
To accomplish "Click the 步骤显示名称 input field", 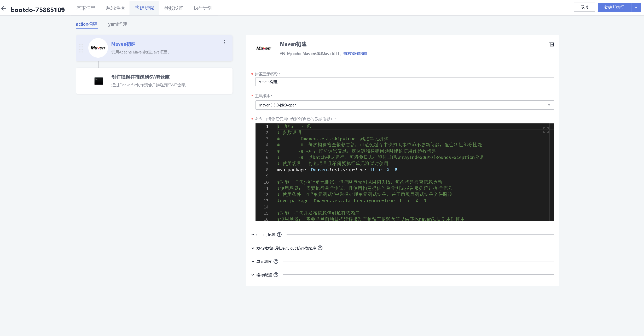I will (x=404, y=82).
